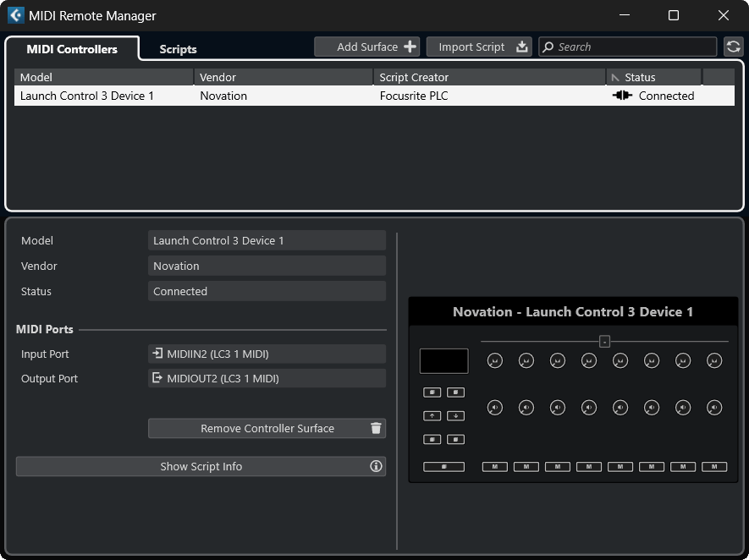Open the Input Port dropdown MIDIIN2 (LC3 1 MIDI)
This screenshot has width=749, height=560.
(x=267, y=354)
